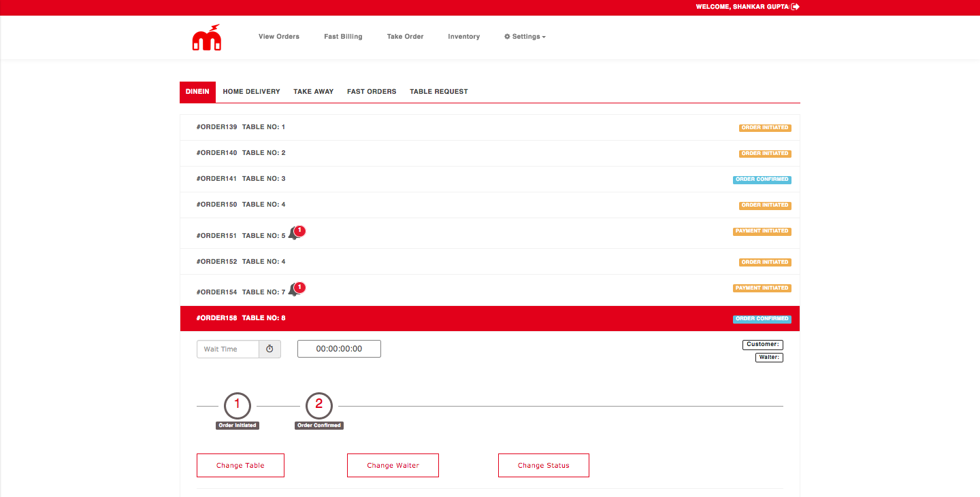Image resolution: width=980 pixels, height=497 pixels.
Task: Click the logout icon beside Shankar Gupta
Action: pyautogui.click(x=796, y=7)
